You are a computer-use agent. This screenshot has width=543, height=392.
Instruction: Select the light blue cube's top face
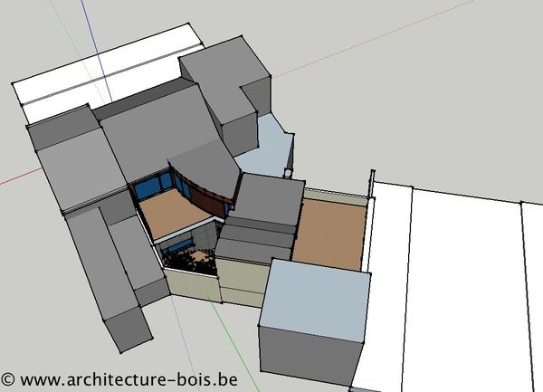pos(315,300)
